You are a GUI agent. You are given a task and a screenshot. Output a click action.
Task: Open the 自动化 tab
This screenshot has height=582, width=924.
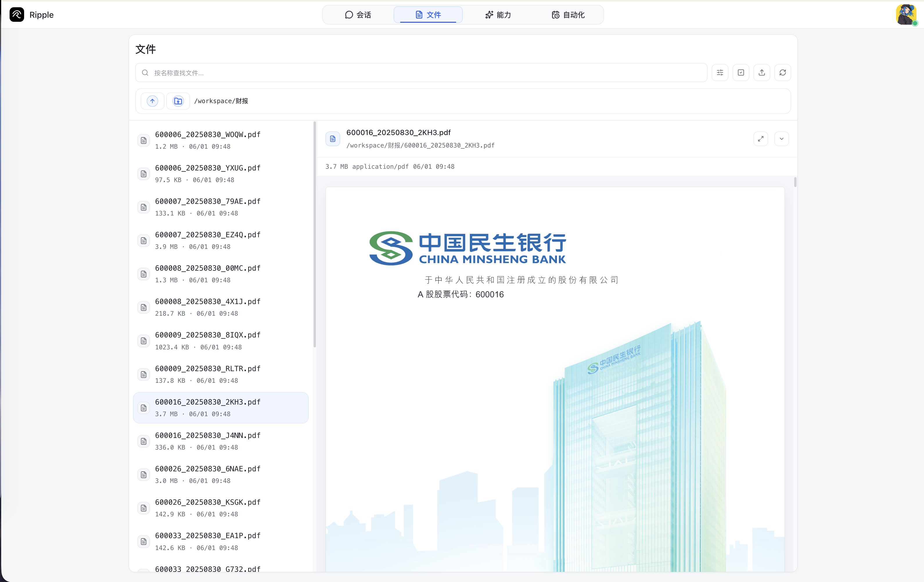pos(568,15)
